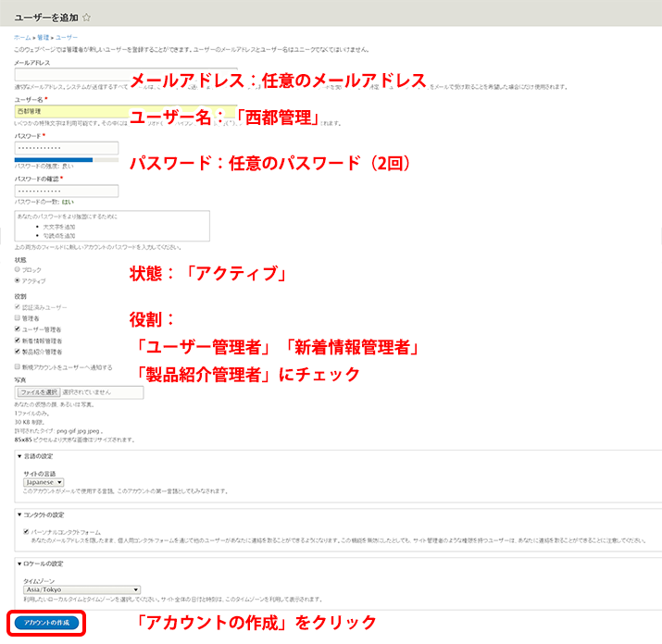Screen dimensions: 662x644
Task: Open the 管理 breadcrumb link
Action: (44, 38)
